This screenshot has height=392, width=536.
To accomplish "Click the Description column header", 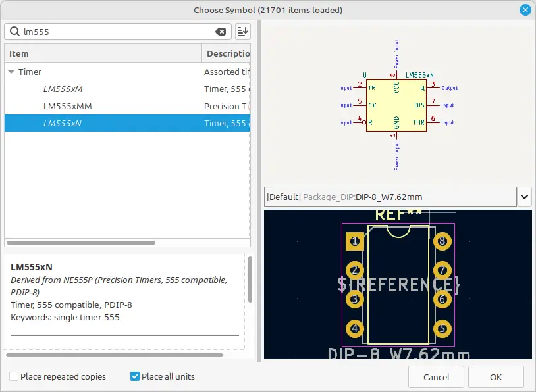I will [227, 53].
